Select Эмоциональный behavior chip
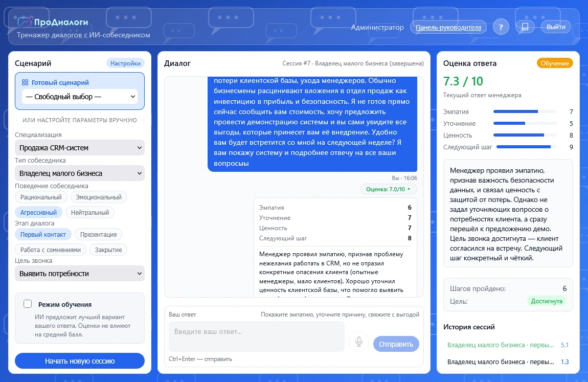Viewport: 588px width, 382px height. pos(99,197)
